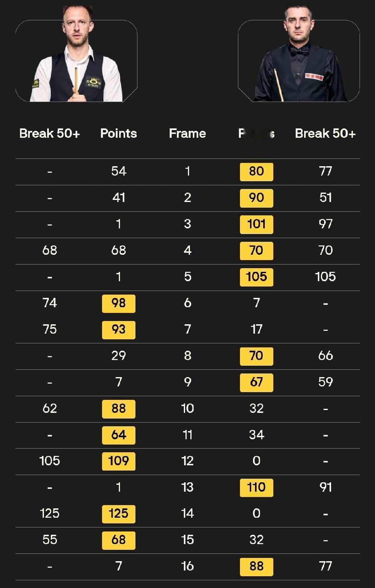Screen dimensions: 375x588
Task: Select highlighted score 93 in frame 7
Action: coord(118,330)
